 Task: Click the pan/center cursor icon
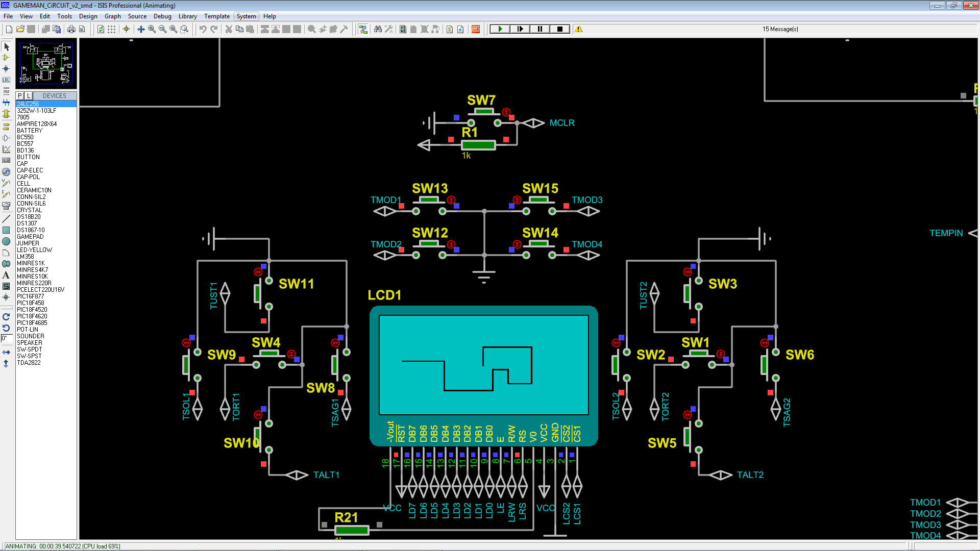141,29
